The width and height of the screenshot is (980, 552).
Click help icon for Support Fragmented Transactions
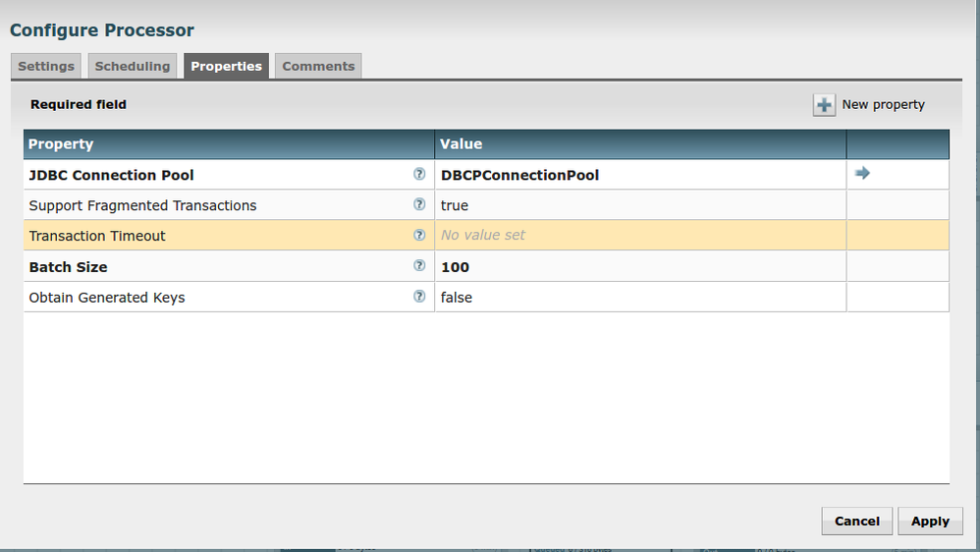(x=419, y=205)
